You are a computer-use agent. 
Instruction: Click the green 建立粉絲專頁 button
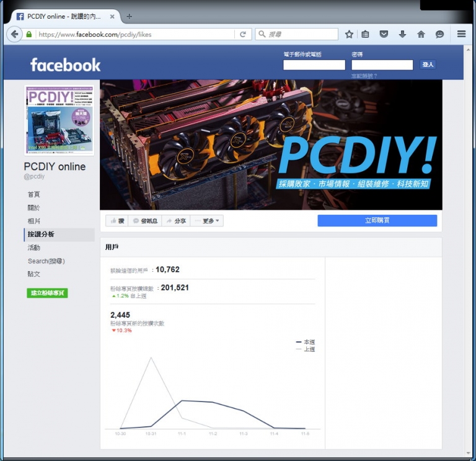(x=47, y=293)
